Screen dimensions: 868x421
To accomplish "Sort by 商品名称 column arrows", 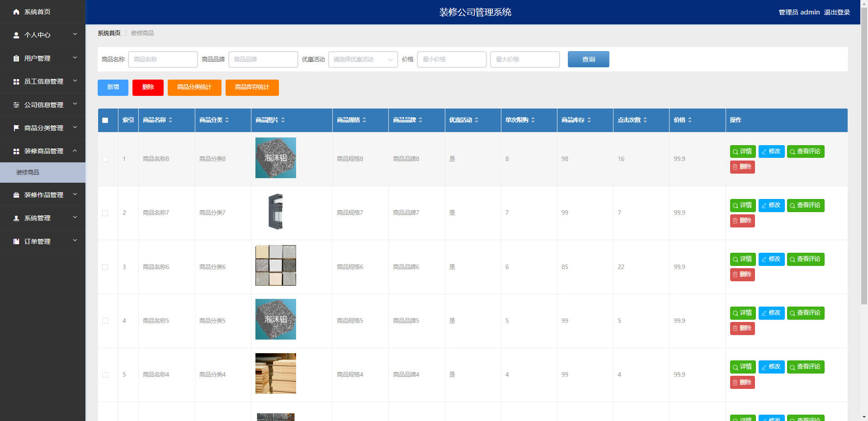I will coord(170,120).
